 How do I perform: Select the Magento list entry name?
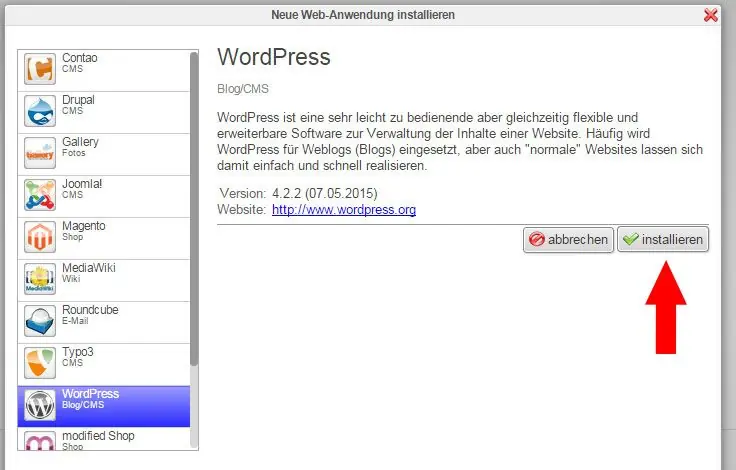pyautogui.click(x=84, y=226)
